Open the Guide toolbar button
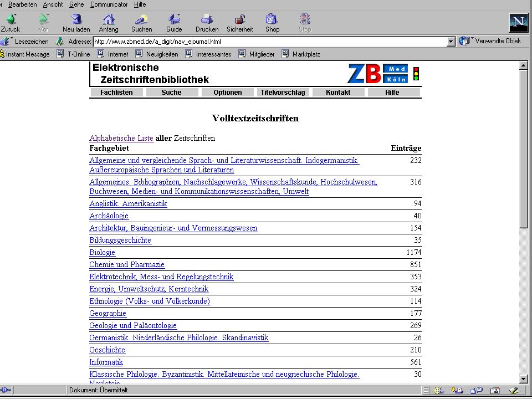Screen dimensions: 532x399 174,23
